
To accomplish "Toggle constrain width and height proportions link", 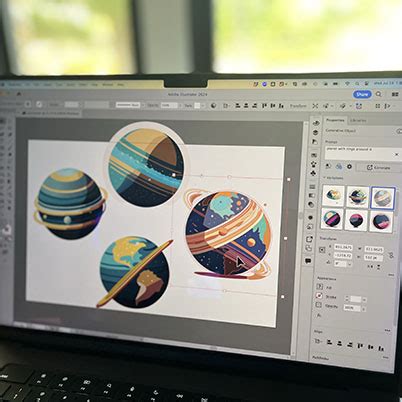I will pyautogui.click(x=391, y=255).
